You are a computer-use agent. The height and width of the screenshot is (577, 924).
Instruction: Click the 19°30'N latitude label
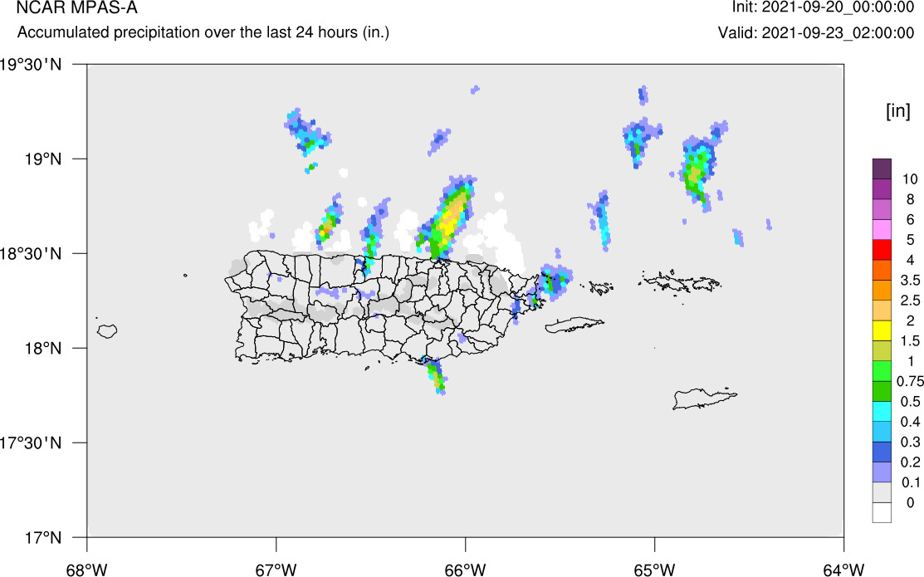tap(31, 64)
